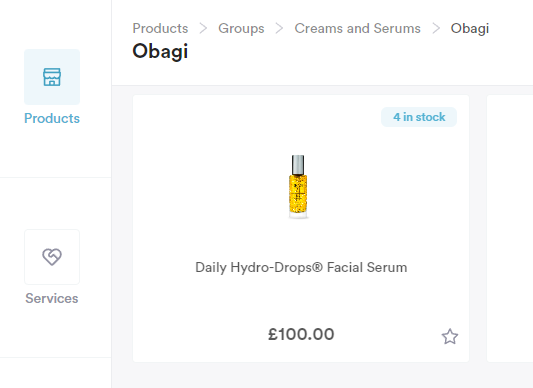Image resolution: width=533 pixels, height=388 pixels.
Task: Go to Products in the breadcrumb
Action: tap(160, 29)
